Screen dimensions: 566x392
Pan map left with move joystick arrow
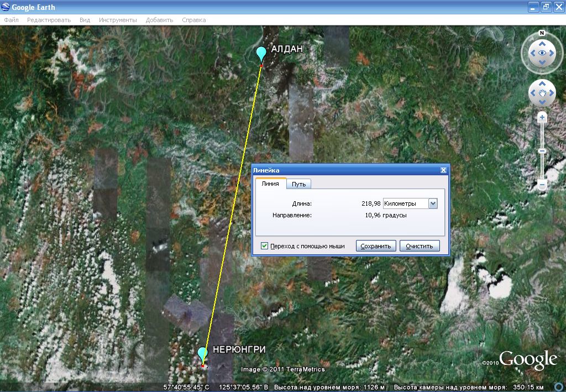point(533,93)
